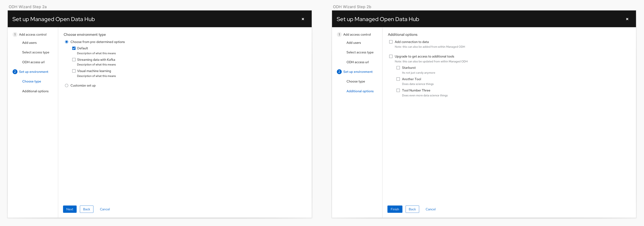The width and height of the screenshot is (644, 226).
Task: Click 'Does even more data science things' text
Action: pyautogui.click(x=425, y=96)
